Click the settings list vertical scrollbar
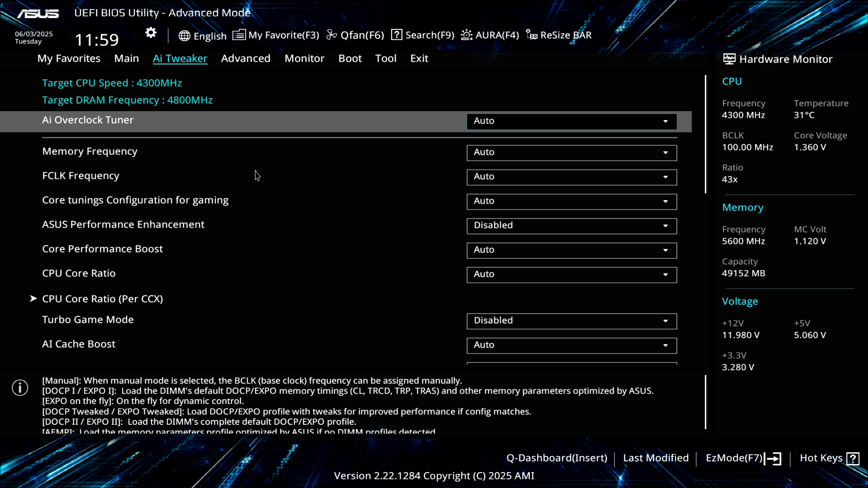Viewport: 868px width, 488px height. (x=705, y=134)
